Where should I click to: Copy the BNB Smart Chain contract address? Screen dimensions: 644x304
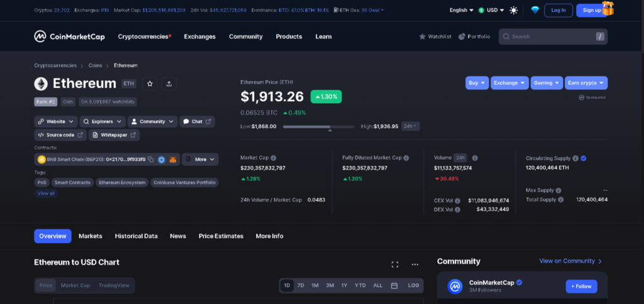151,159
